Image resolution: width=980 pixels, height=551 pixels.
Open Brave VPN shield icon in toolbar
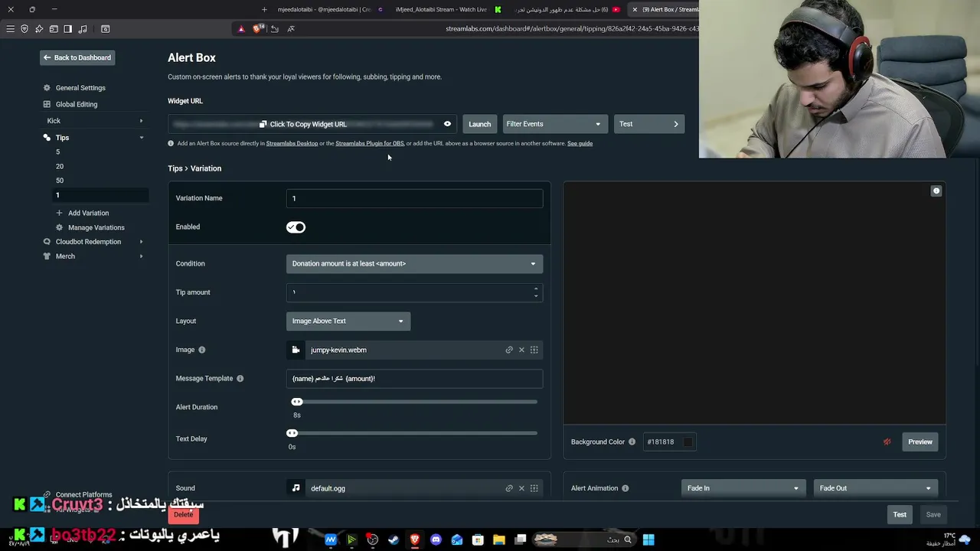tap(24, 29)
